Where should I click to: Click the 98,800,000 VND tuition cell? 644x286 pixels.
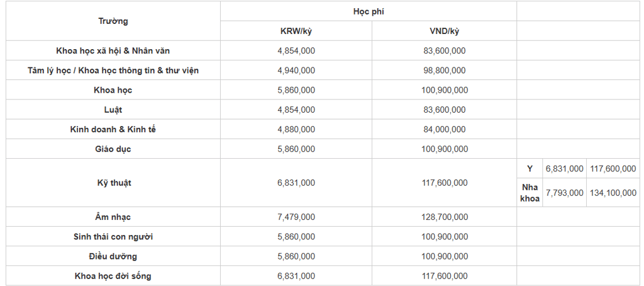[445, 71]
